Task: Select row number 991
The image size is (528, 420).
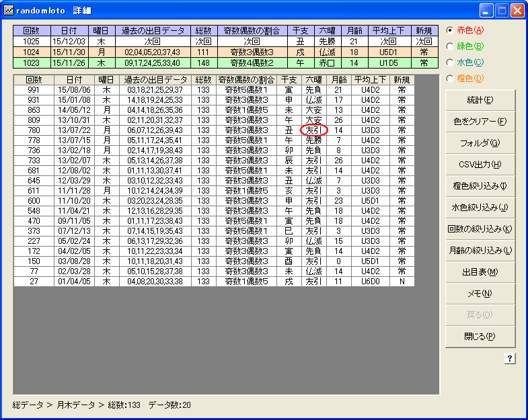Action: coord(34,90)
